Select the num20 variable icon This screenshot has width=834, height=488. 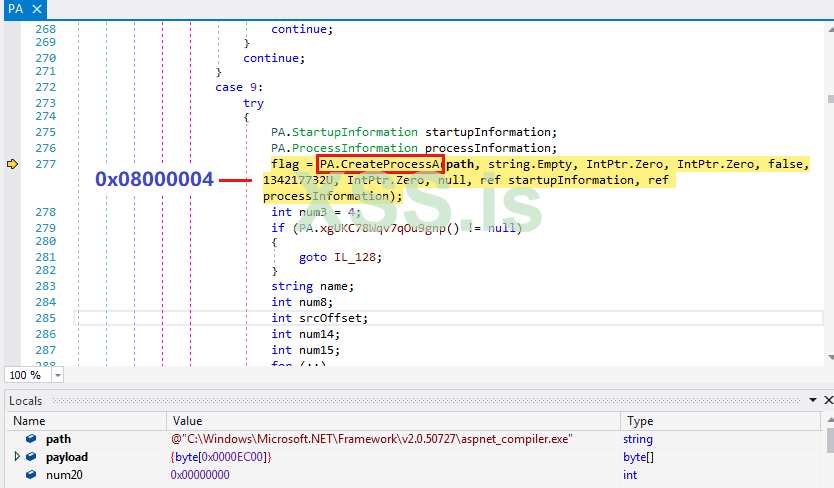31,474
